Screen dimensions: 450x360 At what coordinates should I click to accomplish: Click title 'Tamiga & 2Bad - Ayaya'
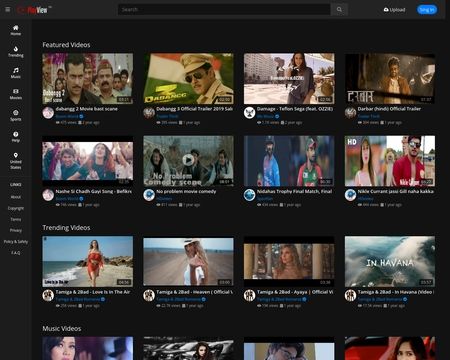pos(295,292)
